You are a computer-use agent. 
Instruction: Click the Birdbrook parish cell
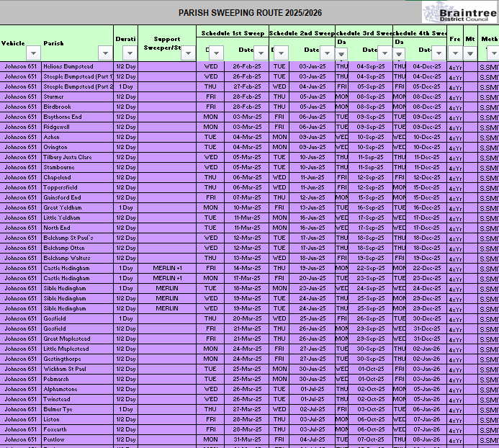[x=77, y=107]
